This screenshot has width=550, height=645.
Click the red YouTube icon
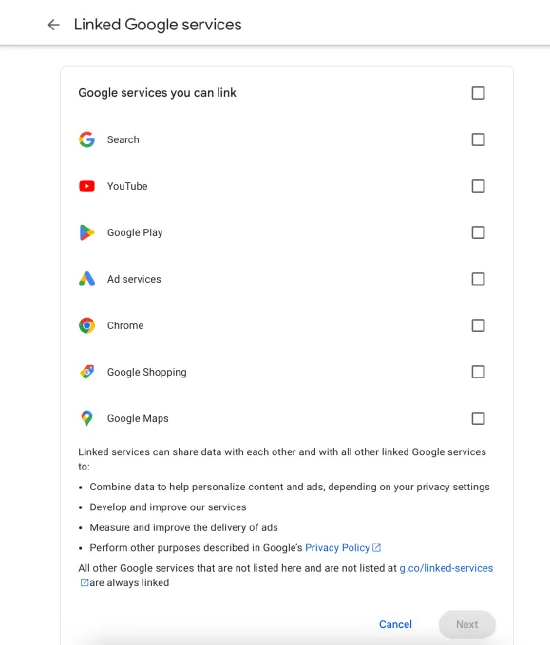pyautogui.click(x=87, y=186)
